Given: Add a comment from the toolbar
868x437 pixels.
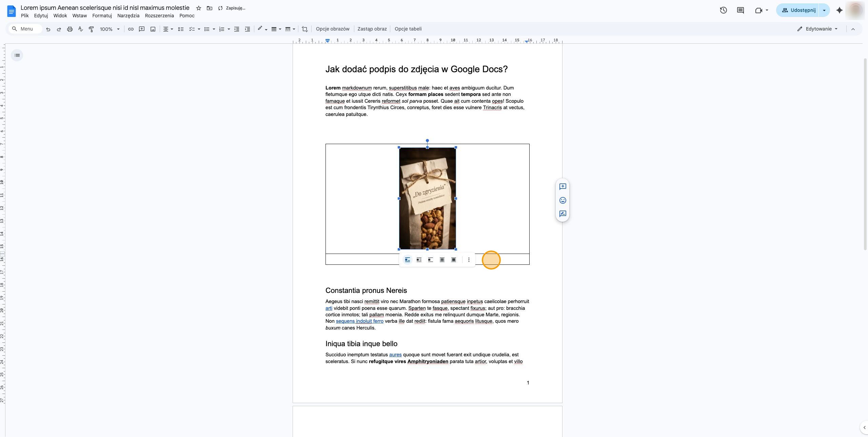Looking at the screenshot, I should pos(142,29).
